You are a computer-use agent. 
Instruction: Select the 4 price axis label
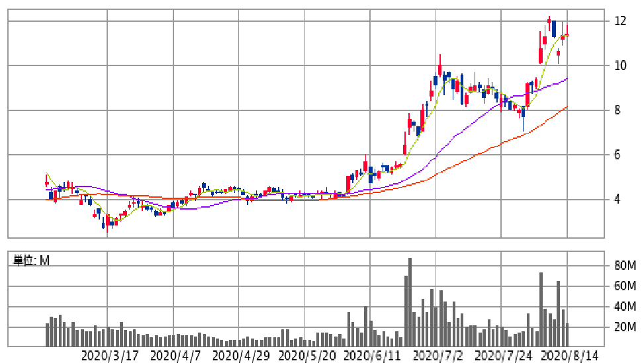pos(617,199)
